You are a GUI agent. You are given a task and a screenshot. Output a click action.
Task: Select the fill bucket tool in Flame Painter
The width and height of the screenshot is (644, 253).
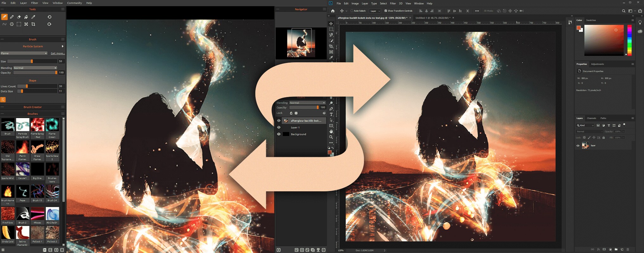click(x=26, y=17)
